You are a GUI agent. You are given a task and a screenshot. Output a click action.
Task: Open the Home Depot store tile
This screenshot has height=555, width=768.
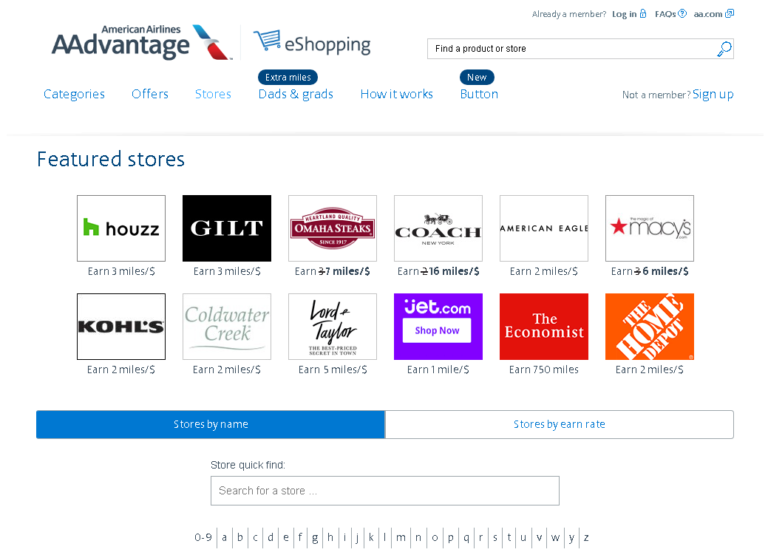[x=649, y=326]
